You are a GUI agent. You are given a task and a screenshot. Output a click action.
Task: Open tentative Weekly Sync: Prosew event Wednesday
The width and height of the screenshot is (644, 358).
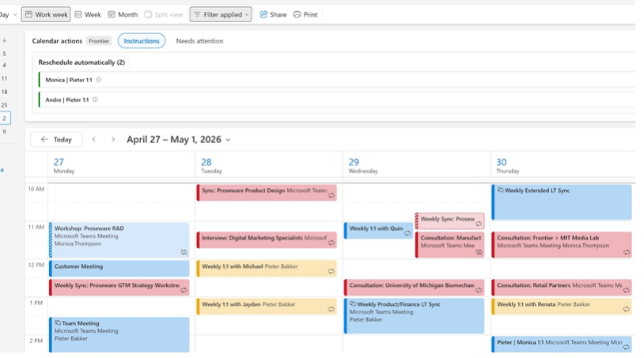[449, 221]
